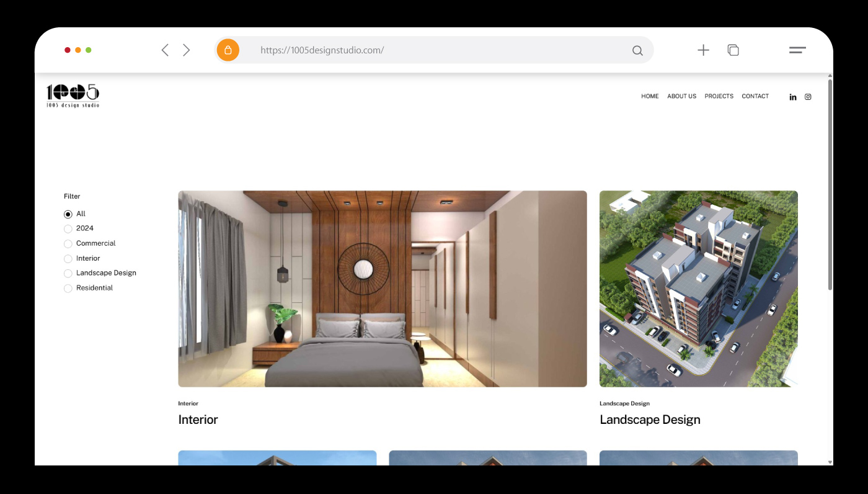The image size is (868, 494).
Task: Open the bedroom Interior project image
Action: [x=383, y=289]
